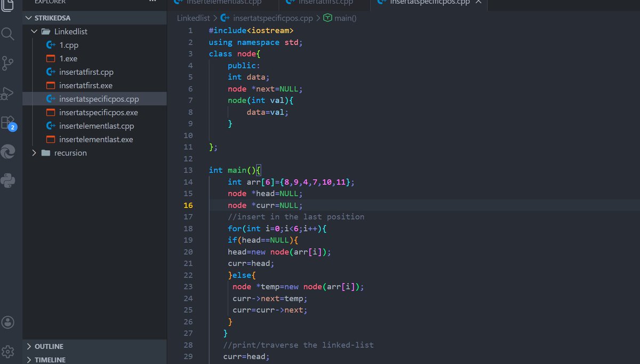Click the 'data=val;' statement

[x=267, y=112]
